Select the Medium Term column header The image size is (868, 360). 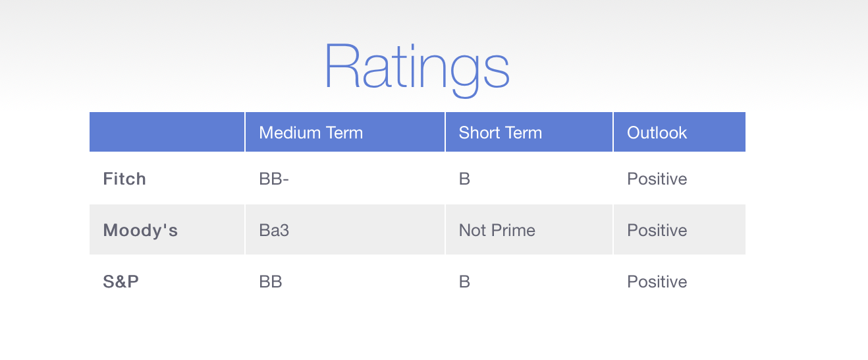pyautogui.click(x=345, y=133)
